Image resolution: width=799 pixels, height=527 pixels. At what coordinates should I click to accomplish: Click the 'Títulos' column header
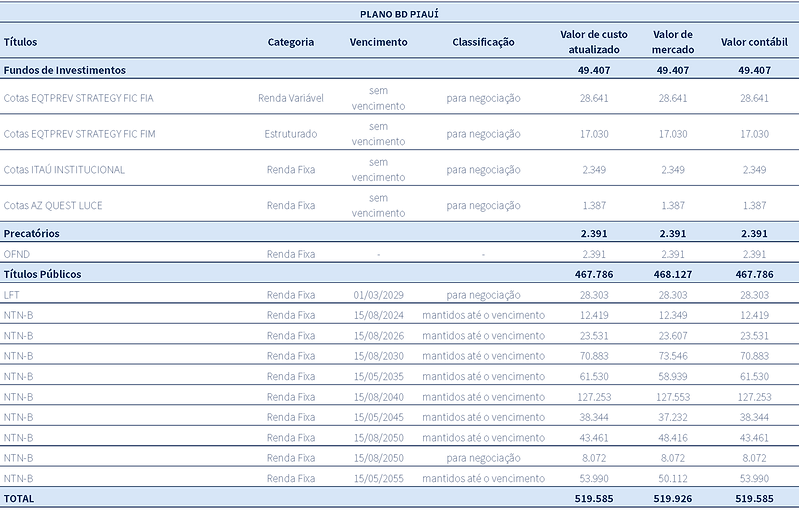[20, 42]
